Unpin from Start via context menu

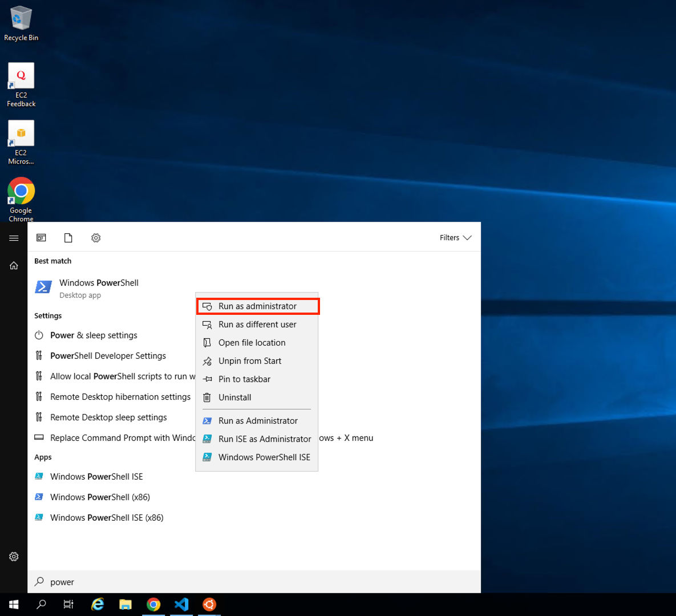[249, 361]
